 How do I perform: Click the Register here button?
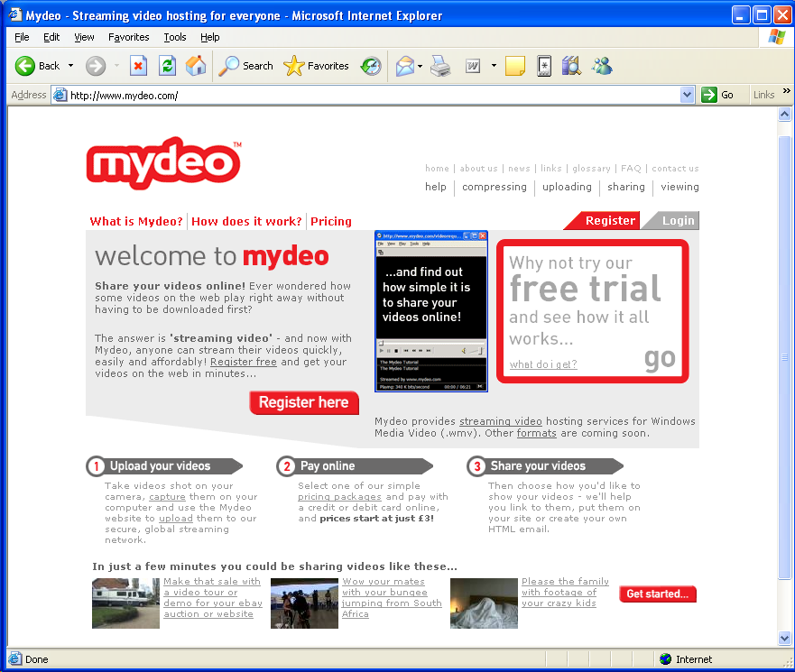pos(304,402)
